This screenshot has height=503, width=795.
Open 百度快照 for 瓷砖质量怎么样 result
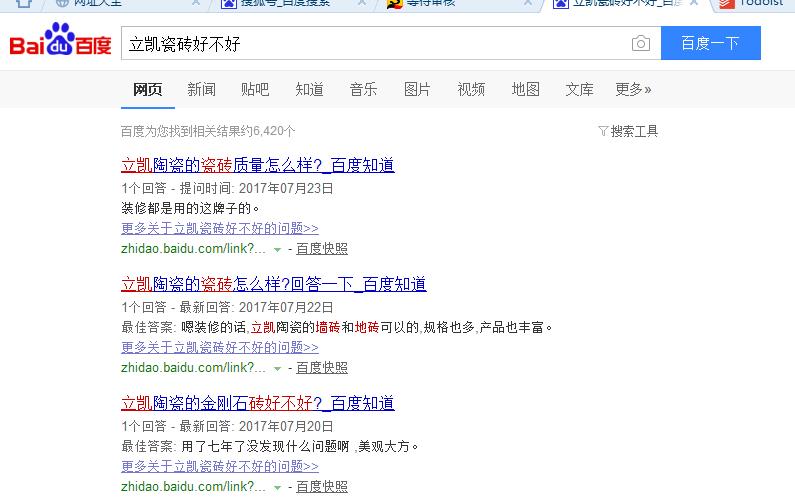click(322, 248)
